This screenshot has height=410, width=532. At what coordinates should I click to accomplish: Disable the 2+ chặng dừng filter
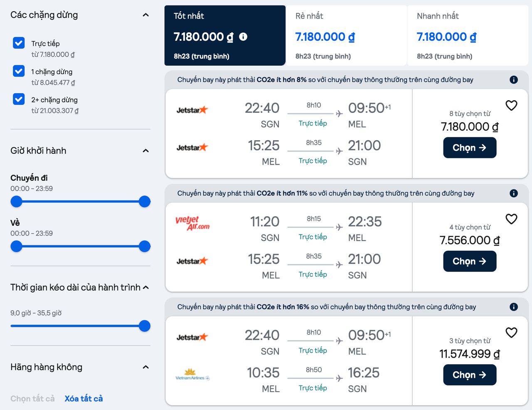click(19, 99)
